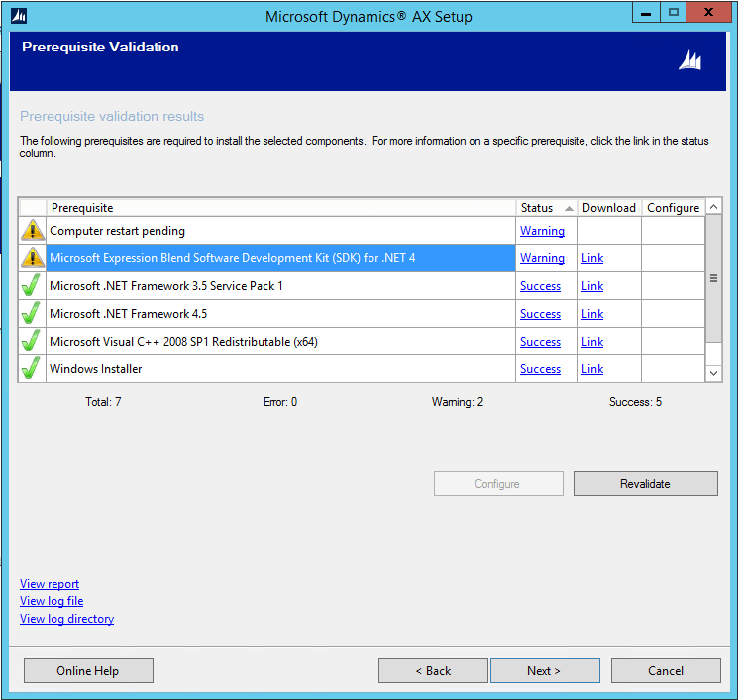Image resolution: width=739 pixels, height=700 pixels.
Task: Open Warning status for Computer restart pending
Action: click(542, 231)
